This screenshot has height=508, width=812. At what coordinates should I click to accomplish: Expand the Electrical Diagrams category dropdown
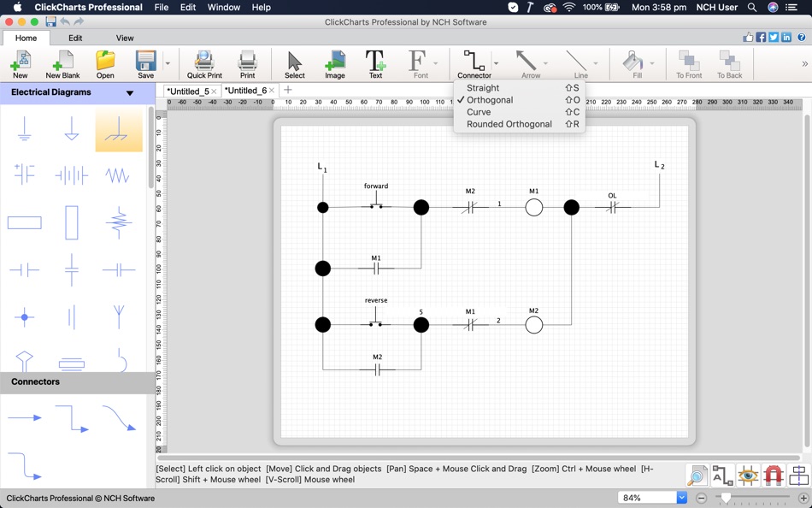(x=130, y=92)
